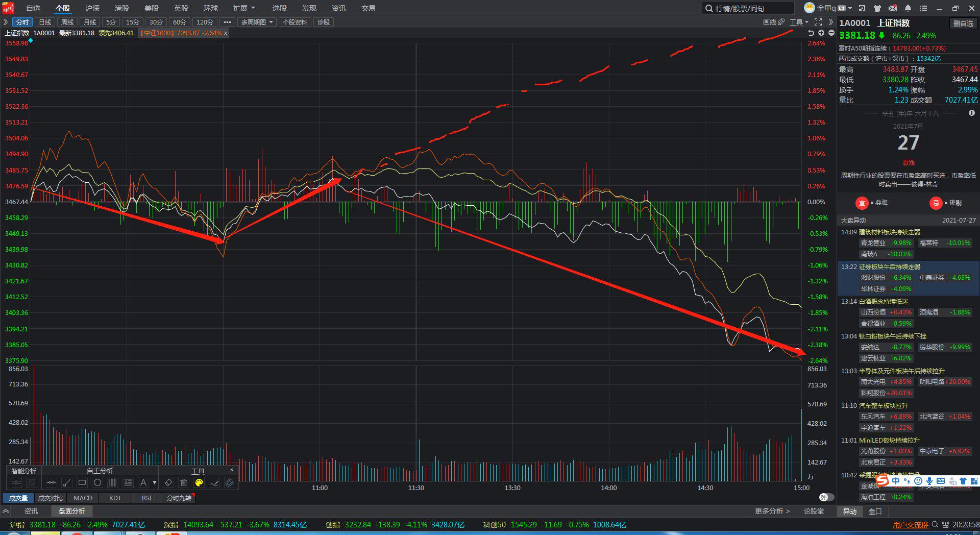
Task: Click the undo arrow above the chart
Action: (x=811, y=33)
